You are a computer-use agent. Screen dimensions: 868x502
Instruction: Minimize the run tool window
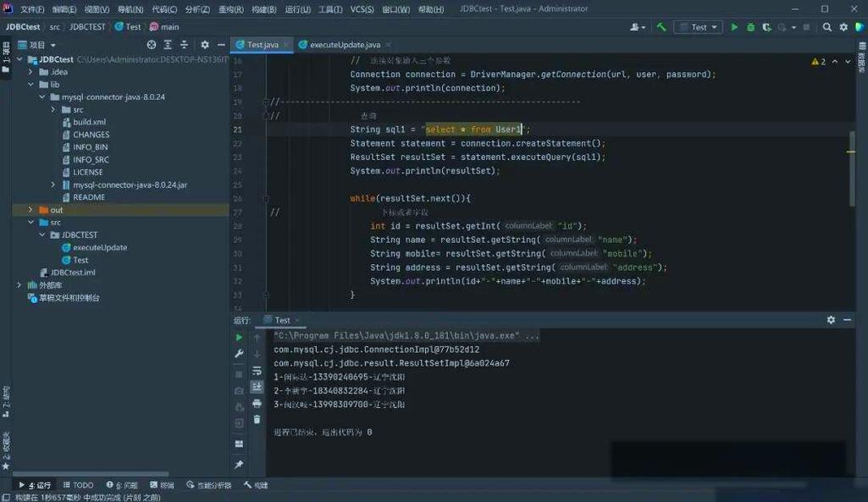848,320
